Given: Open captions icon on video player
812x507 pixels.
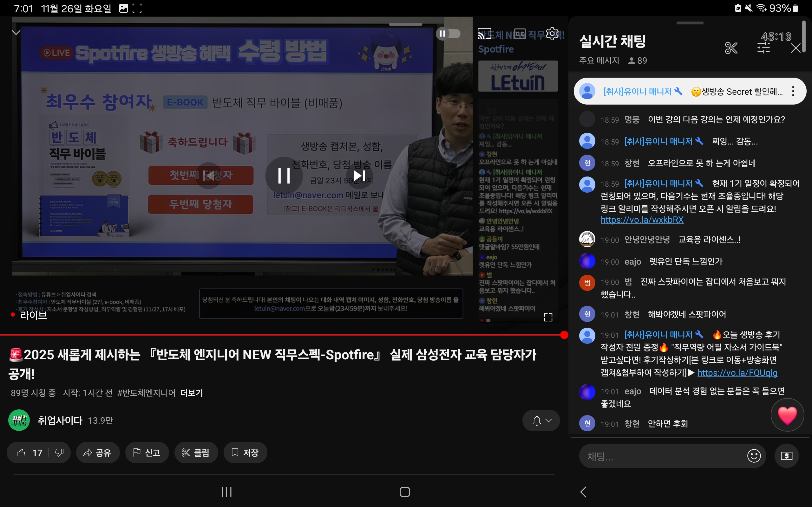Looking at the screenshot, I should click(x=520, y=34).
